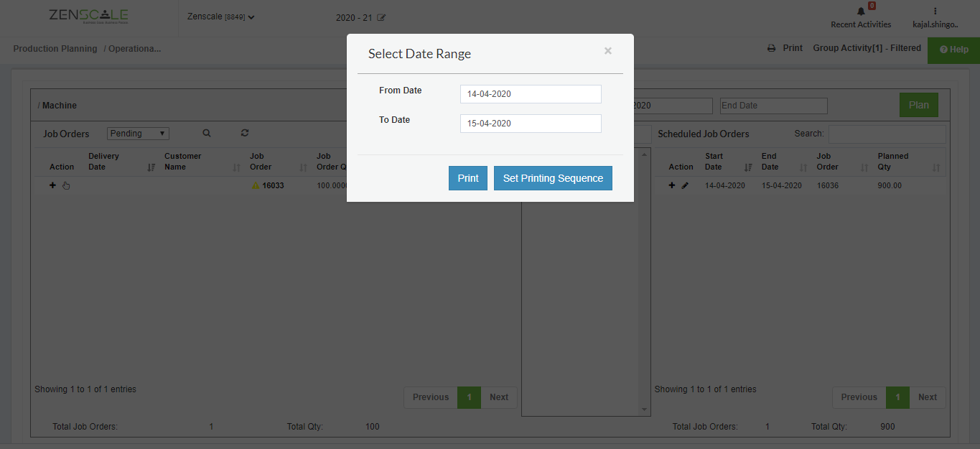Click the Print button in dialog
Screen dimensions: 980x449
468,178
